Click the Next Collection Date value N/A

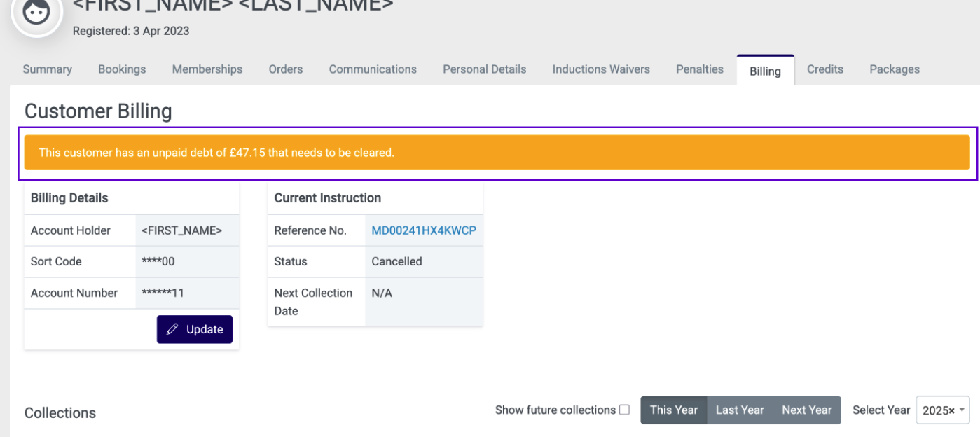382,293
